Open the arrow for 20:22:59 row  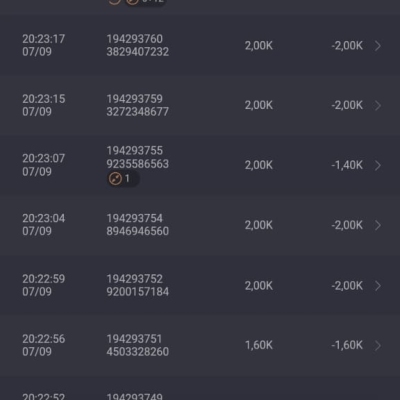click(x=378, y=286)
